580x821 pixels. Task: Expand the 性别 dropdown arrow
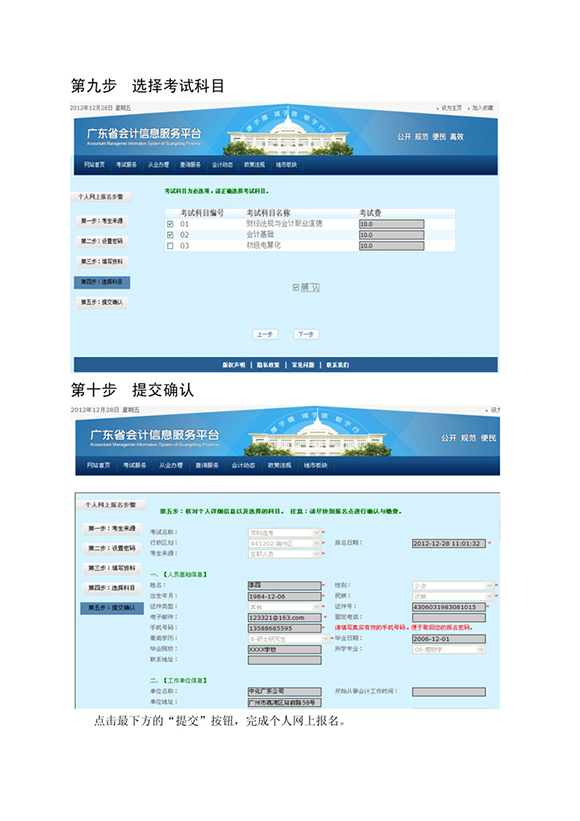tap(490, 586)
